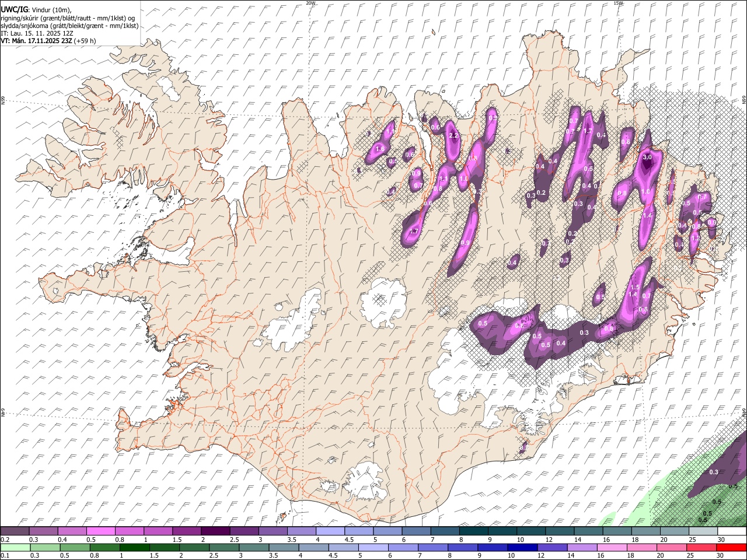Viewport: 747px width, 560px height.
Task: Click the '2.2' snowfall value on the map
Action: click(x=453, y=135)
